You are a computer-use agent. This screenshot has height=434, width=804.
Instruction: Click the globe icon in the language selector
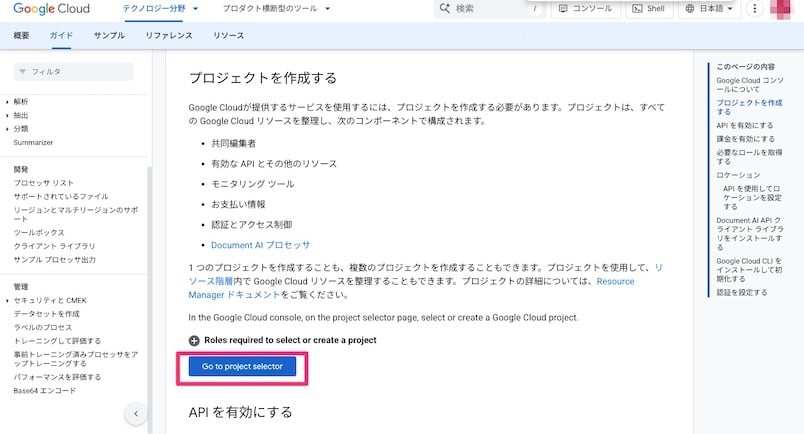(x=690, y=9)
